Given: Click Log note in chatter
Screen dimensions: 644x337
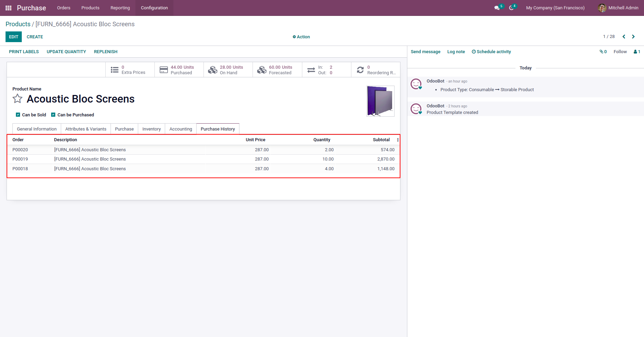Looking at the screenshot, I should (x=456, y=52).
